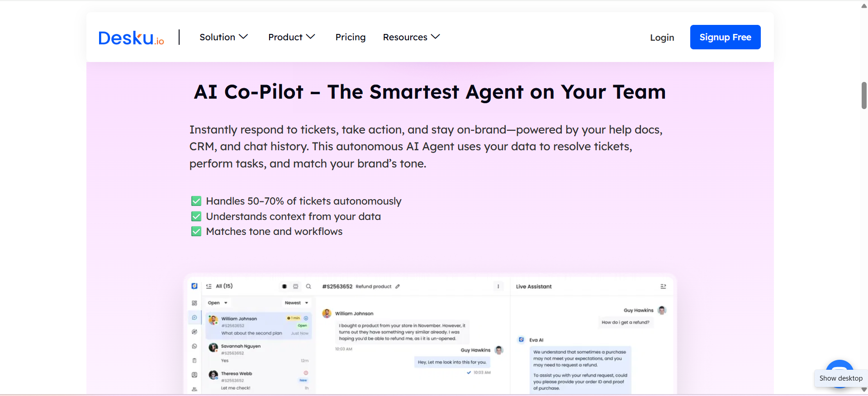Click the WhatsApp icon in the mockup sidebar
Screen dimensions: 868x396
(x=194, y=346)
